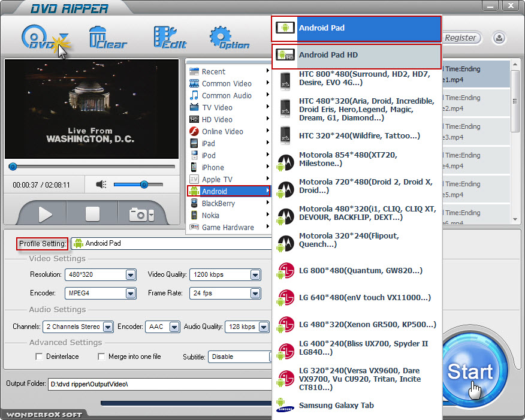Click the Register button
The image size is (525, 420).
(460, 38)
